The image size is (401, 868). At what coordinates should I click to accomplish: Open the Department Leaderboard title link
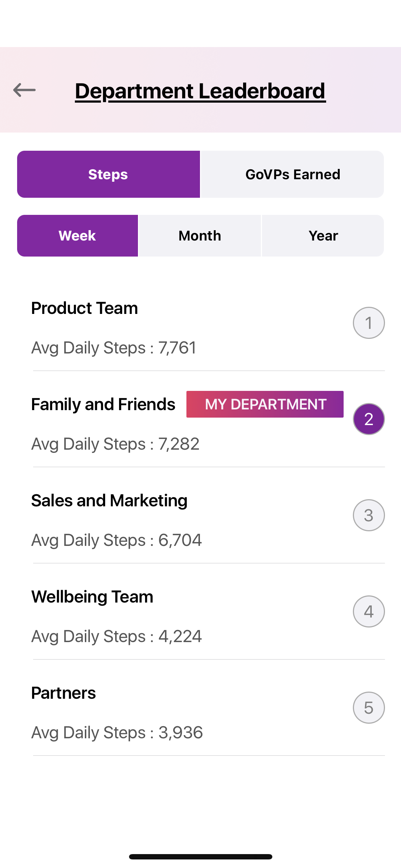[x=200, y=91]
